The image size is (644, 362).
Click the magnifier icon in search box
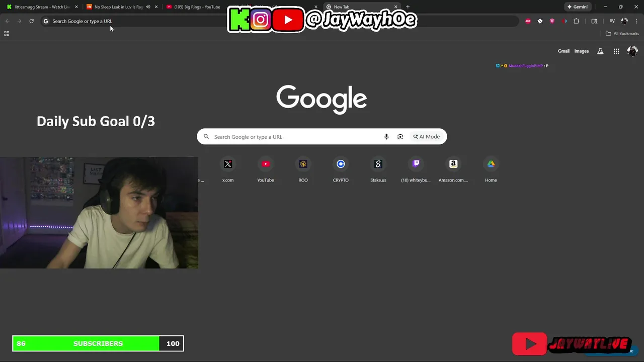point(206,137)
